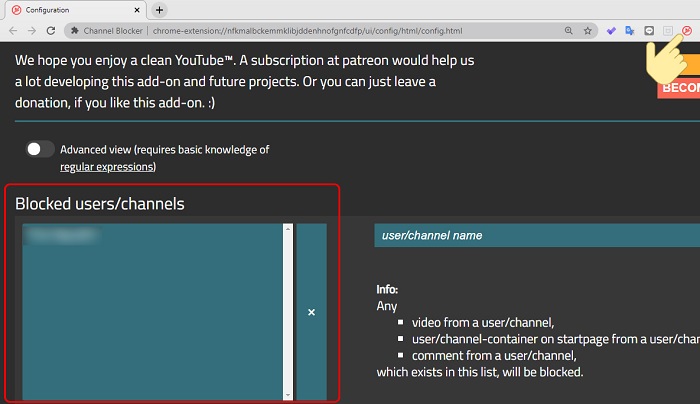Click the user/channel name input field
Image resolution: width=700 pixels, height=404 pixels.
tap(536, 236)
